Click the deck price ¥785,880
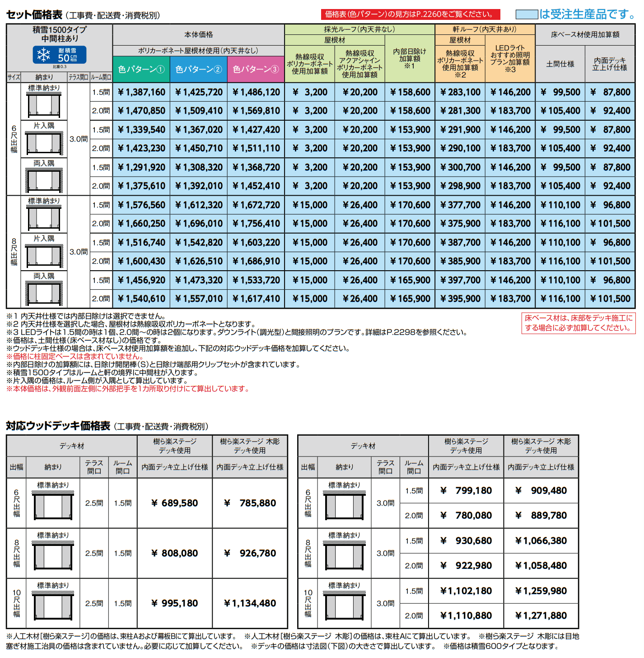Image resolution: width=644 pixels, height=658 pixels. coord(250,503)
